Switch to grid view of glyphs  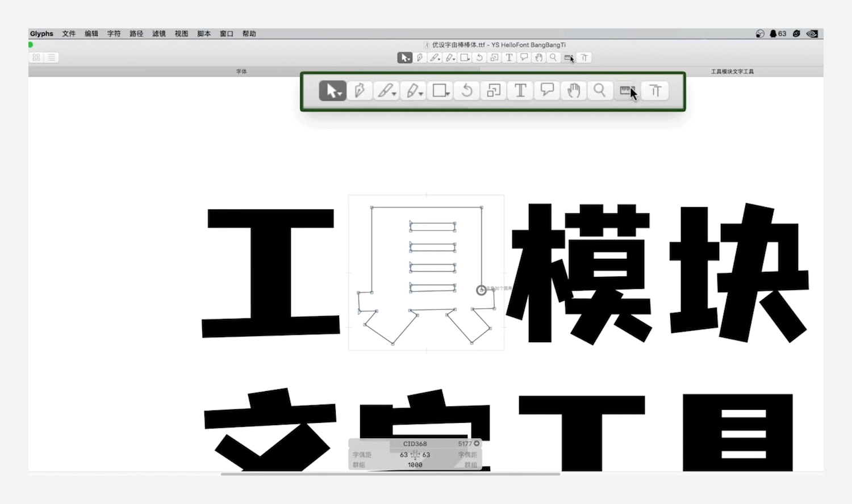(x=36, y=57)
